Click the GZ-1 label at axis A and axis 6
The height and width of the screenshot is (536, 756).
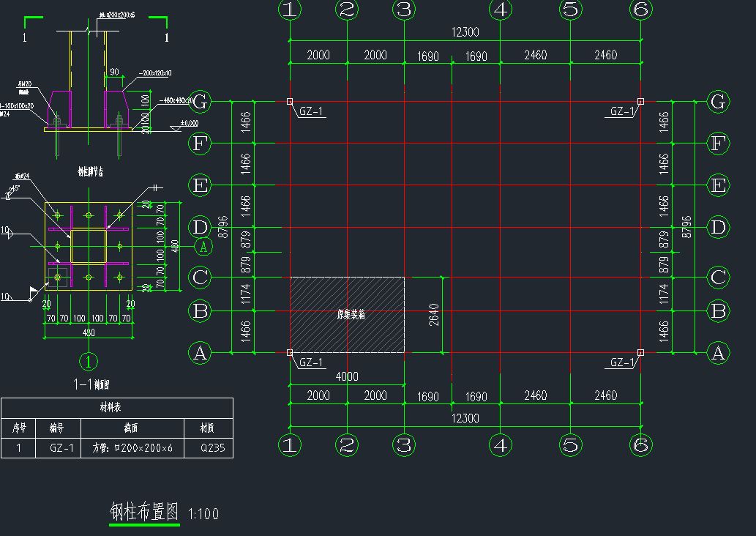click(x=622, y=362)
